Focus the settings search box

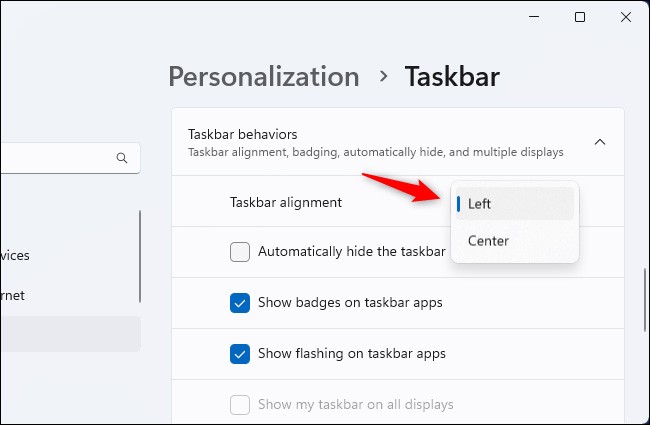(x=55, y=158)
